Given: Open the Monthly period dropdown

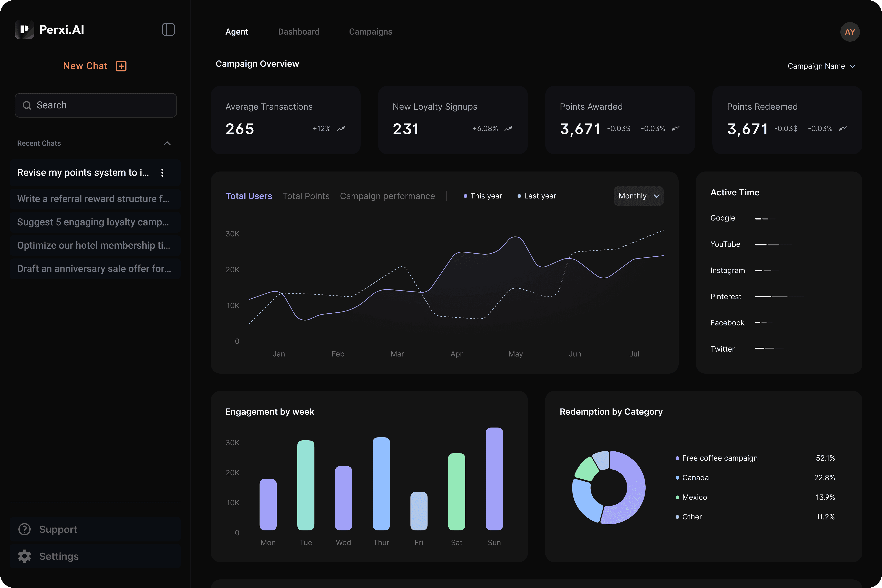Looking at the screenshot, I should pyautogui.click(x=638, y=196).
